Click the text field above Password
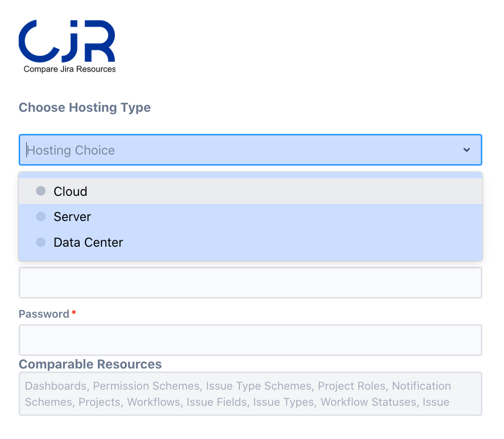Screen dimensions: 504x439 point(250,282)
